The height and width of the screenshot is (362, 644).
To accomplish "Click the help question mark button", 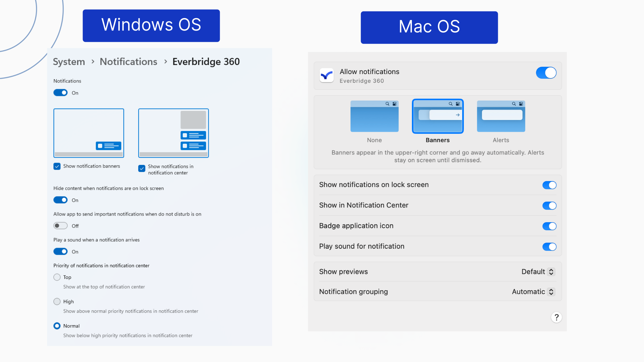I will [x=556, y=317].
